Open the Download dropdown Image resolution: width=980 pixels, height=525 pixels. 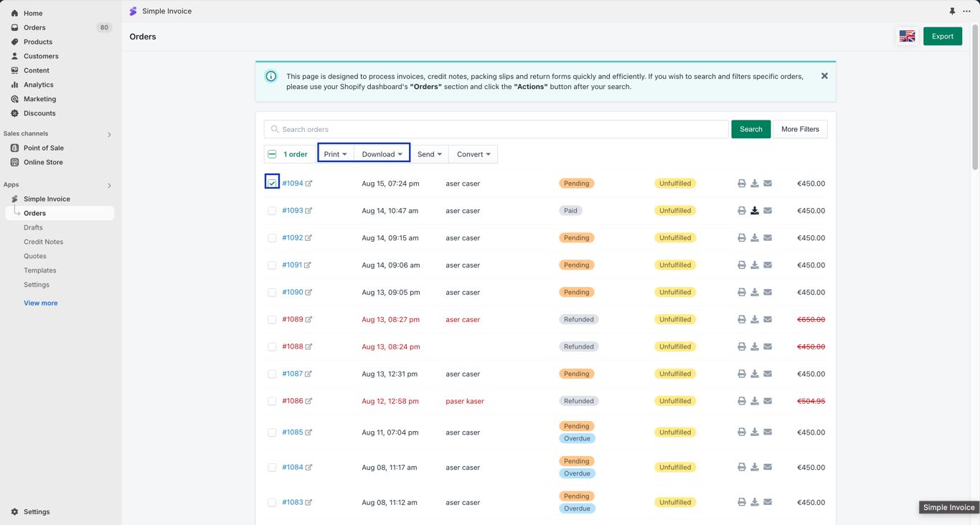tap(382, 154)
